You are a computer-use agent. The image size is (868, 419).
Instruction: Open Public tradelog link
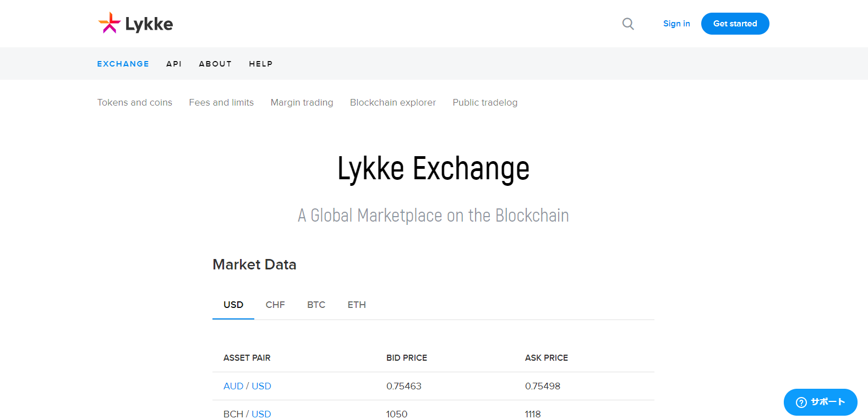coord(485,102)
